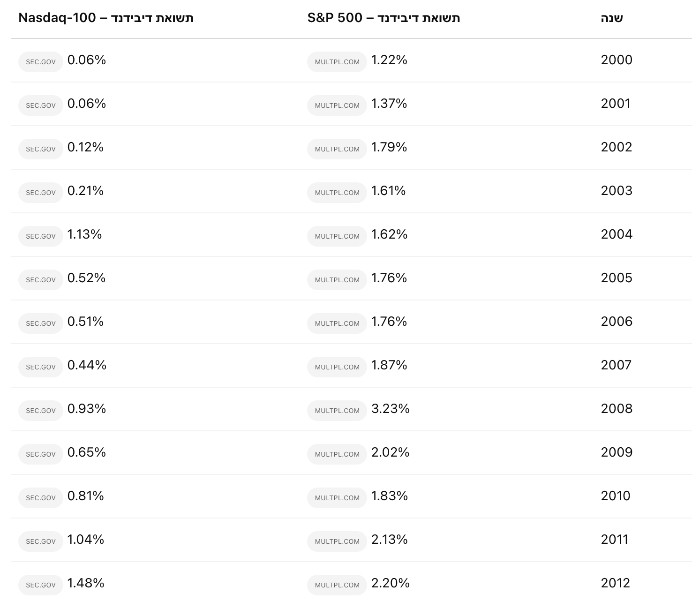Image resolution: width=692 pixels, height=616 pixels.
Task: Click the MULTPL.COM chip in the 2011 row
Action: pos(337,541)
